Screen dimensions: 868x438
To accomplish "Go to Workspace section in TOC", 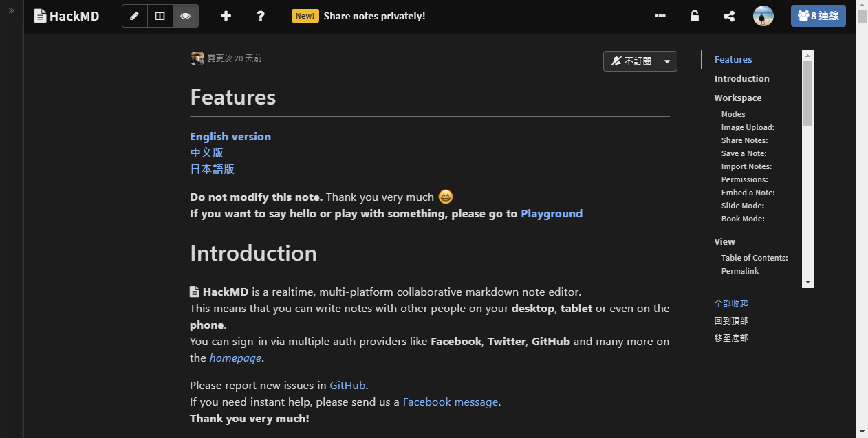I will pyautogui.click(x=737, y=98).
